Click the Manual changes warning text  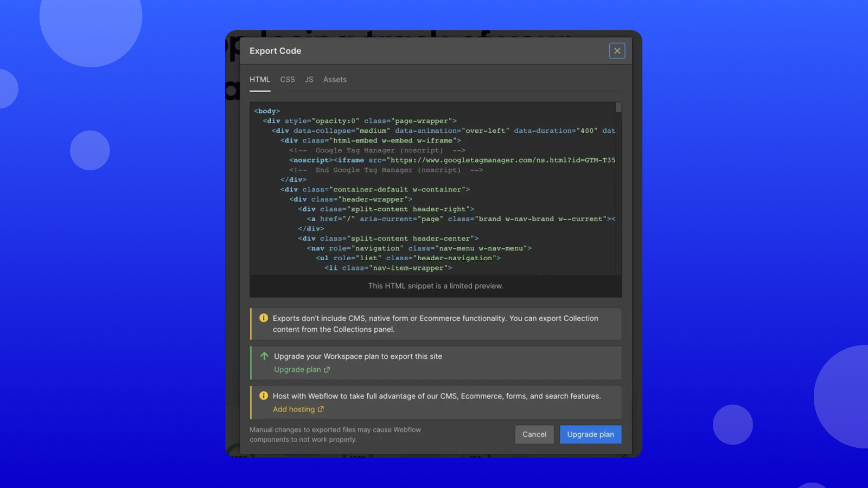(x=335, y=435)
